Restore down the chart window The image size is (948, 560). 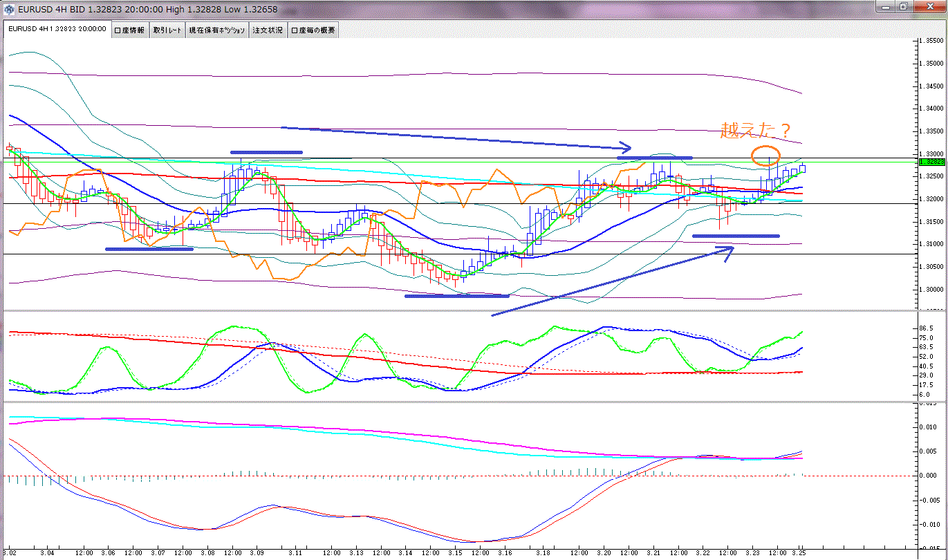point(903,6)
